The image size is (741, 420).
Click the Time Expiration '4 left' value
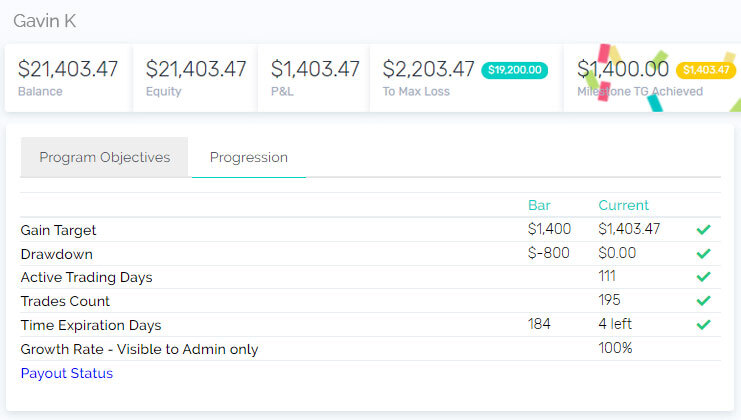pos(615,324)
